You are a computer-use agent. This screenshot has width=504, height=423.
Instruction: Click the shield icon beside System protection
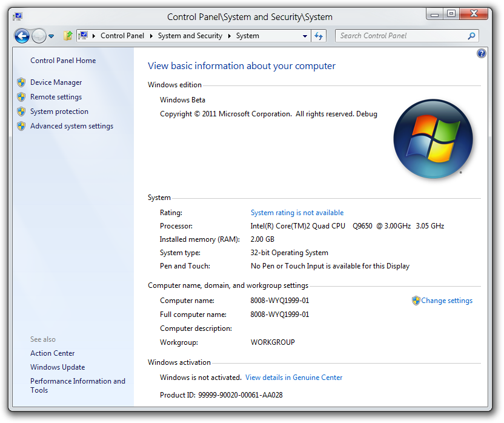tap(21, 112)
